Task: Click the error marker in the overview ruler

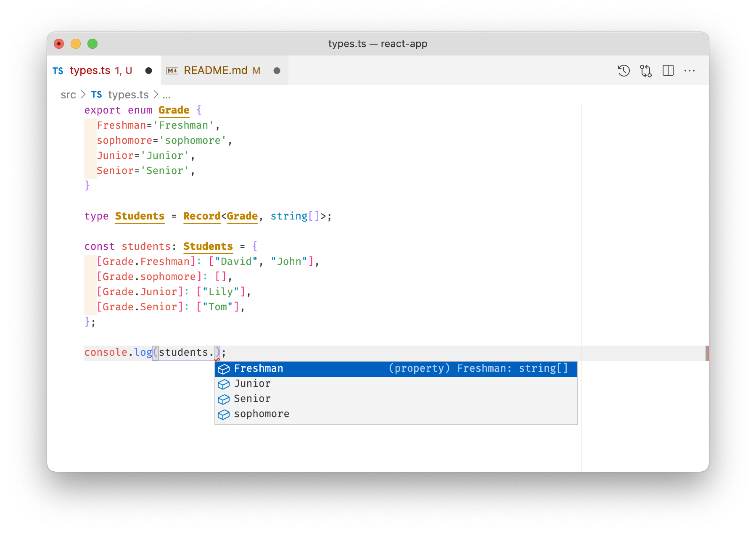Action: pos(707,353)
